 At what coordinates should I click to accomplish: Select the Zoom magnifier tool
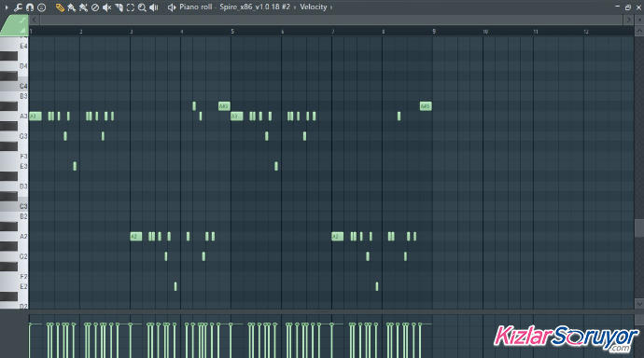[142, 7]
